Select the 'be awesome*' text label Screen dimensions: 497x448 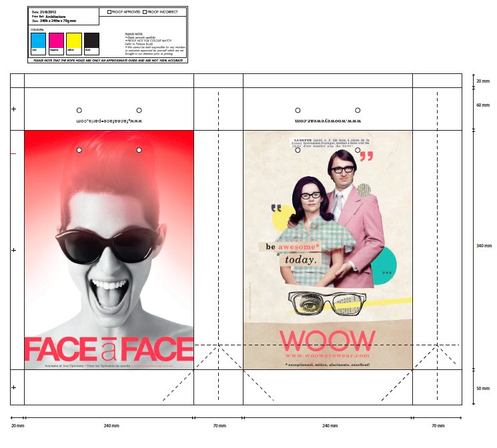[293, 247]
